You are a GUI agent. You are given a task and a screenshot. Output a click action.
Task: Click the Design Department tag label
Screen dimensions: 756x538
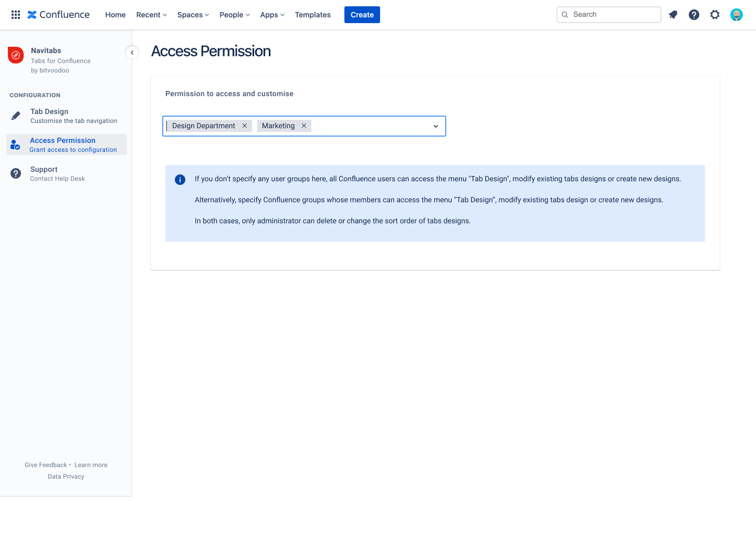coord(204,126)
